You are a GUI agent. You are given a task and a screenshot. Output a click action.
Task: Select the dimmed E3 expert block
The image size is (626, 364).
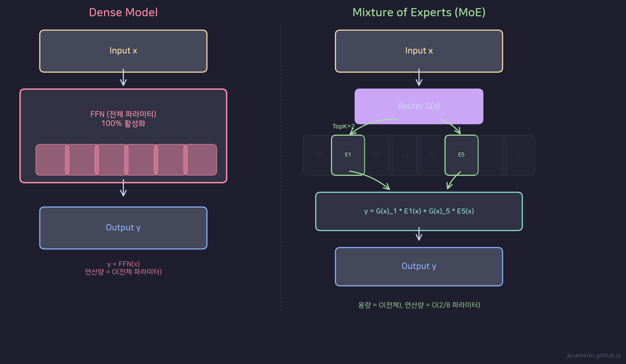[x=405, y=155]
